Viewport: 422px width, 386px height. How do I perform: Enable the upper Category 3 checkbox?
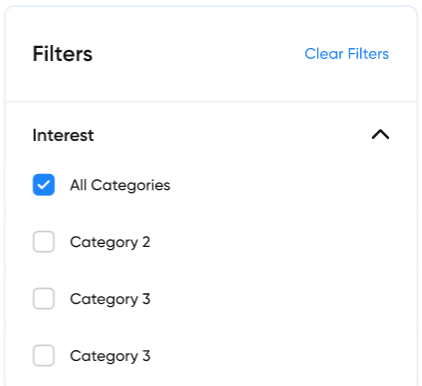click(x=44, y=299)
